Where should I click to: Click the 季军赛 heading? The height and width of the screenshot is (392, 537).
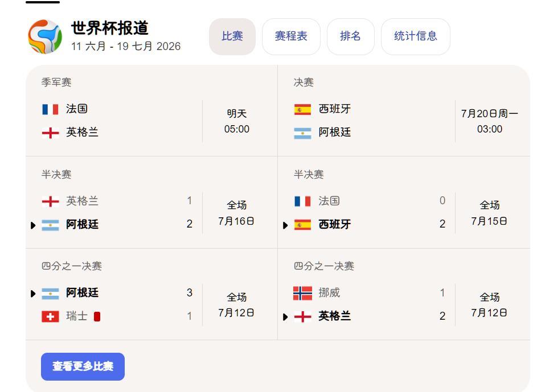56,82
